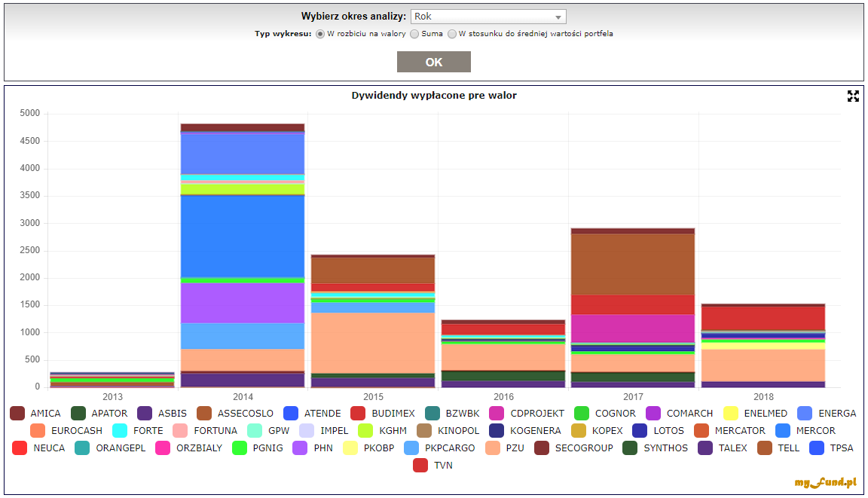
Task: Open the analysis period dropdown
Action: click(x=488, y=17)
